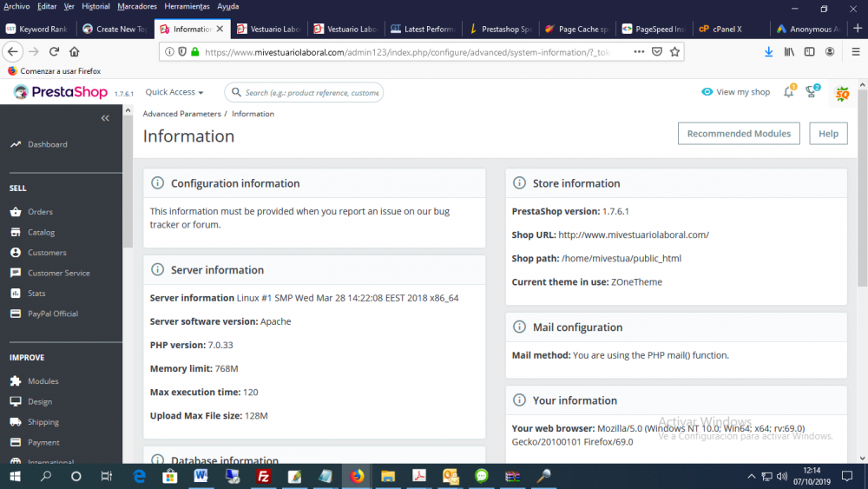Open a new browser tab

(x=858, y=29)
